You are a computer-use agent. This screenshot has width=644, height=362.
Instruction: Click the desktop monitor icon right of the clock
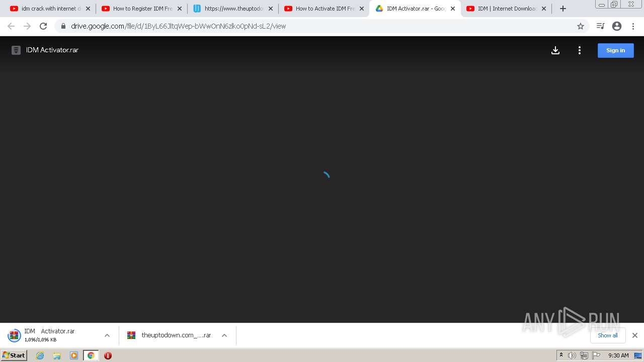[637, 355]
